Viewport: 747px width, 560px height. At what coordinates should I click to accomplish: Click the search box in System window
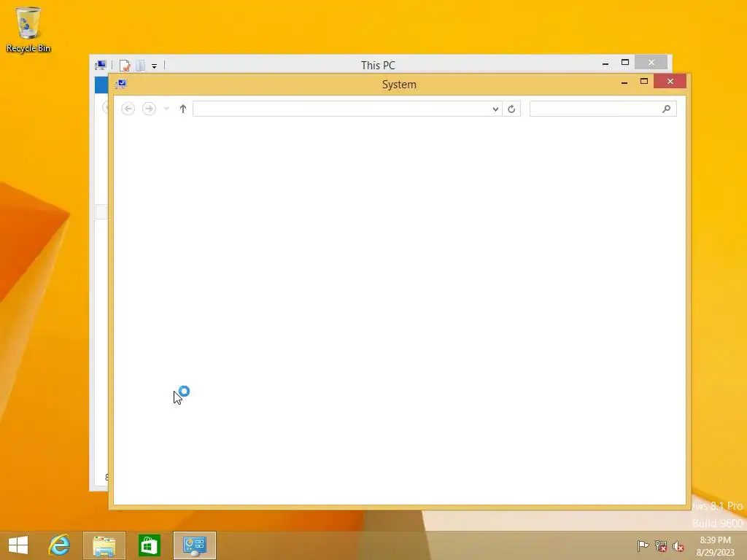click(x=603, y=109)
